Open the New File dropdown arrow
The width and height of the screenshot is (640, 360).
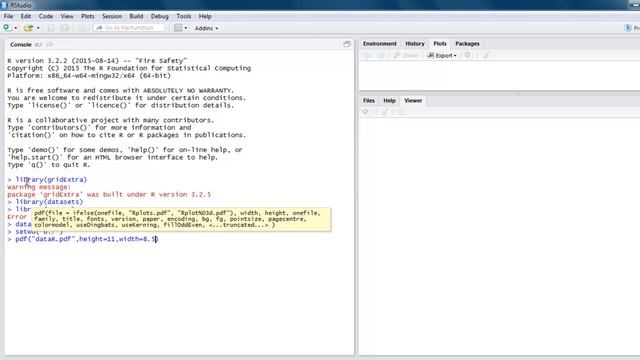click(16, 28)
